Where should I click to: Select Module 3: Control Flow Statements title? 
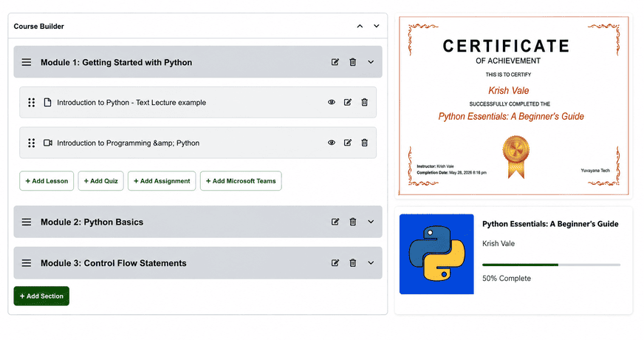click(113, 263)
